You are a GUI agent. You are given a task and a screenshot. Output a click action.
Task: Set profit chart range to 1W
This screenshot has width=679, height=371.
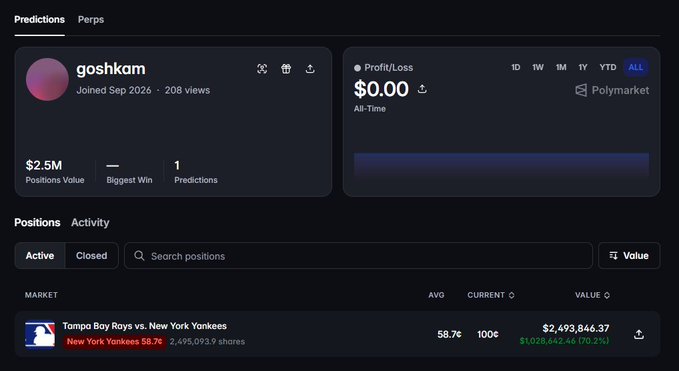tap(538, 68)
